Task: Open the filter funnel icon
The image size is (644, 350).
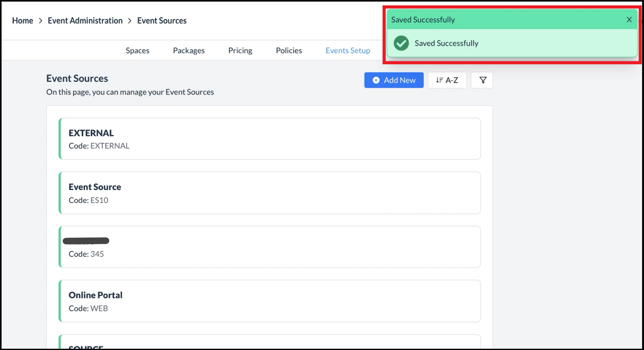Action: 483,80
